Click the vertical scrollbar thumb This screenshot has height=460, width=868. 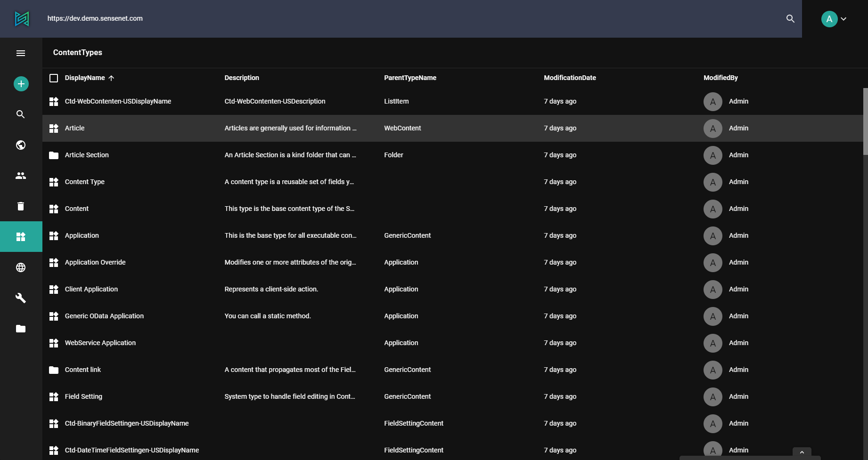(865, 121)
